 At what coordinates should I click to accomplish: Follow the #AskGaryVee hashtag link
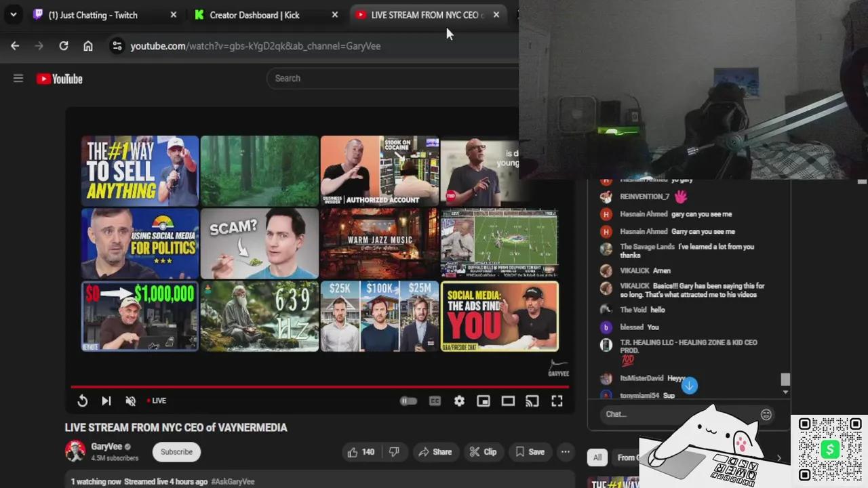(233, 481)
